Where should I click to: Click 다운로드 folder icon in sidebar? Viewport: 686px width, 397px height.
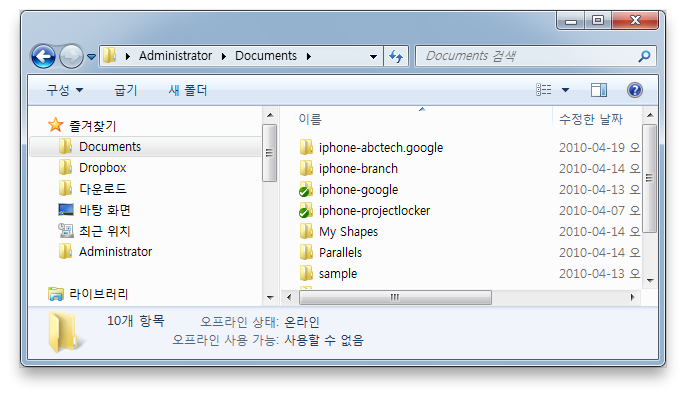[65, 188]
